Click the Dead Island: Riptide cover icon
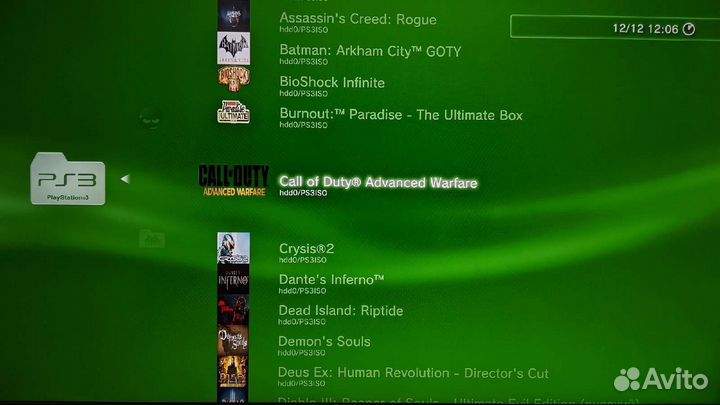Viewport: 720px width, 405px height. click(x=233, y=310)
